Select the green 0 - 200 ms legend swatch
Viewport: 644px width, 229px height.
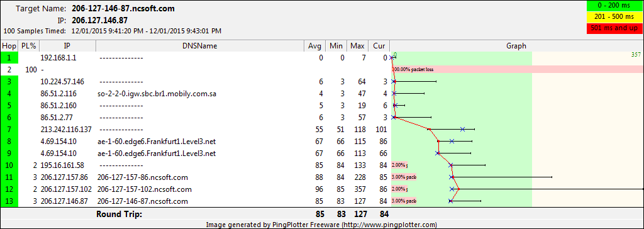pos(614,6)
